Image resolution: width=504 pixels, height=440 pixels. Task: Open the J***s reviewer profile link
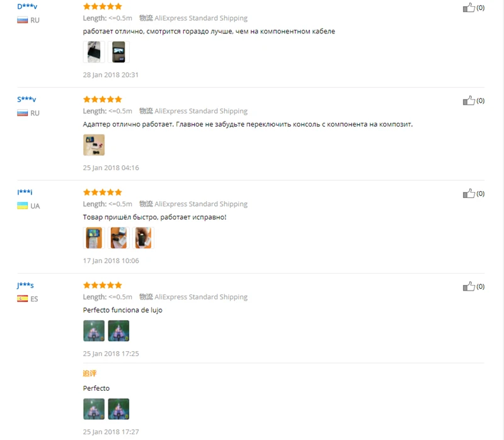point(25,286)
